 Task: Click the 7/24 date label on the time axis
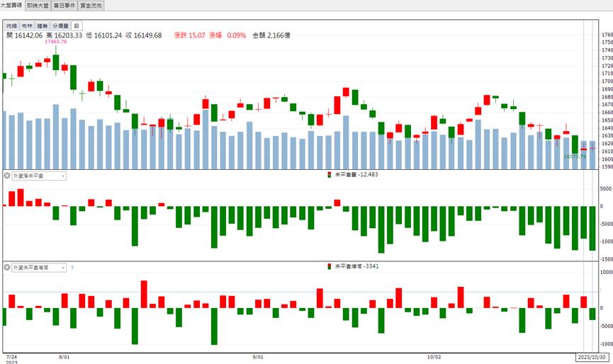pyautogui.click(x=12, y=357)
